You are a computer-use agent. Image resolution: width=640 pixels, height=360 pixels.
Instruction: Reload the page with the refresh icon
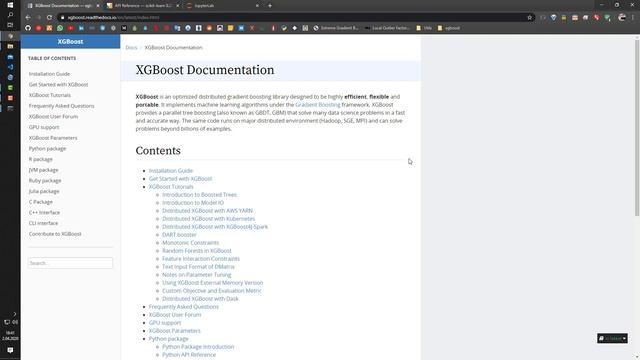(x=49, y=18)
